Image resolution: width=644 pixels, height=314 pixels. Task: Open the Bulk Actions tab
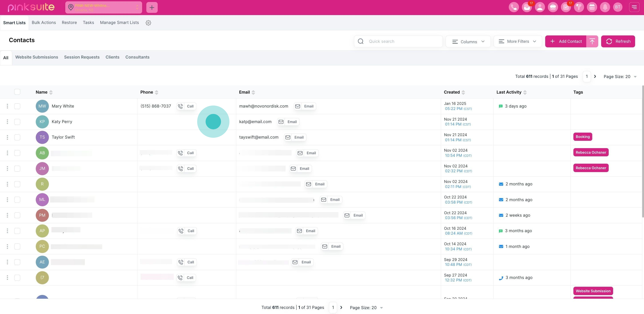coord(44,22)
